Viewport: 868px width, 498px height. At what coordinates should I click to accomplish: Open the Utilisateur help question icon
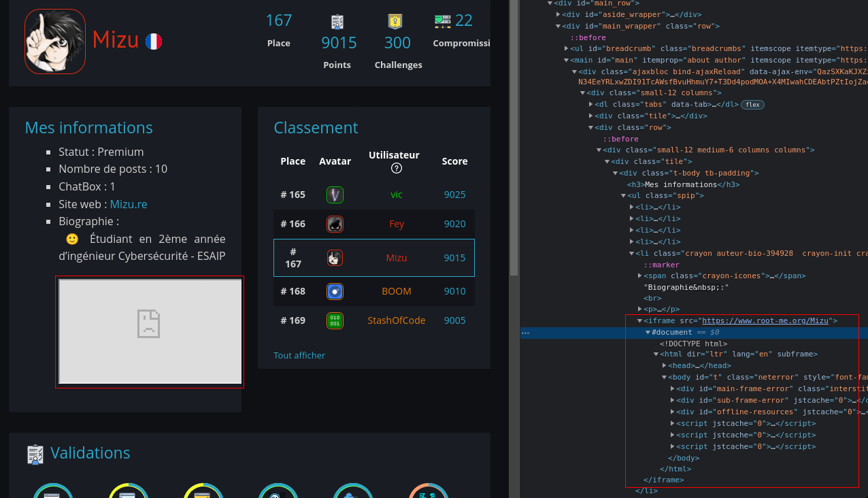(x=397, y=169)
